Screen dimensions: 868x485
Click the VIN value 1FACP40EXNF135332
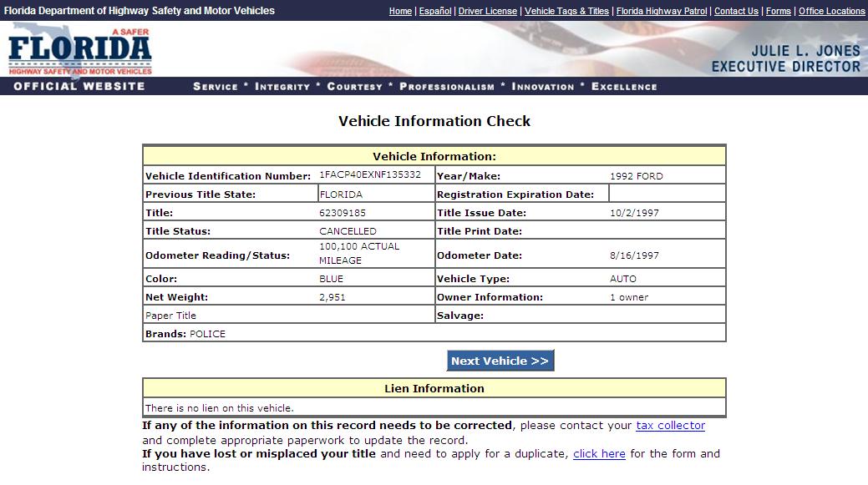[370, 175]
